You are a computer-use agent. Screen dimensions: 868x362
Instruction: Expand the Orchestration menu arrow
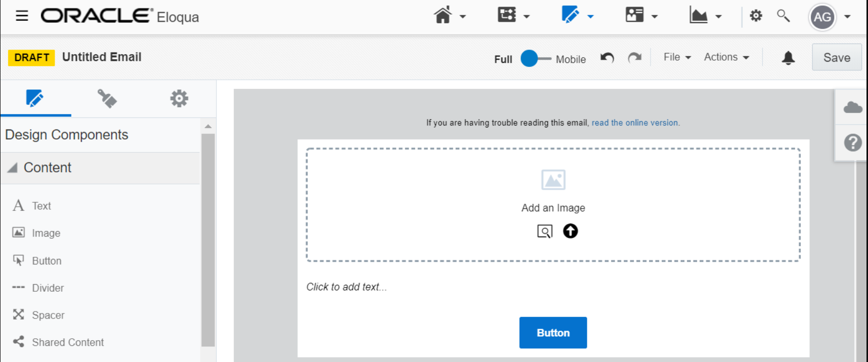pos(527,17)
